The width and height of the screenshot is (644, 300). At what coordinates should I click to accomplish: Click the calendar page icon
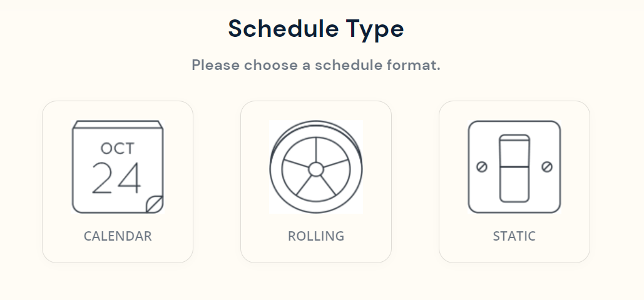tap(118, 166)
